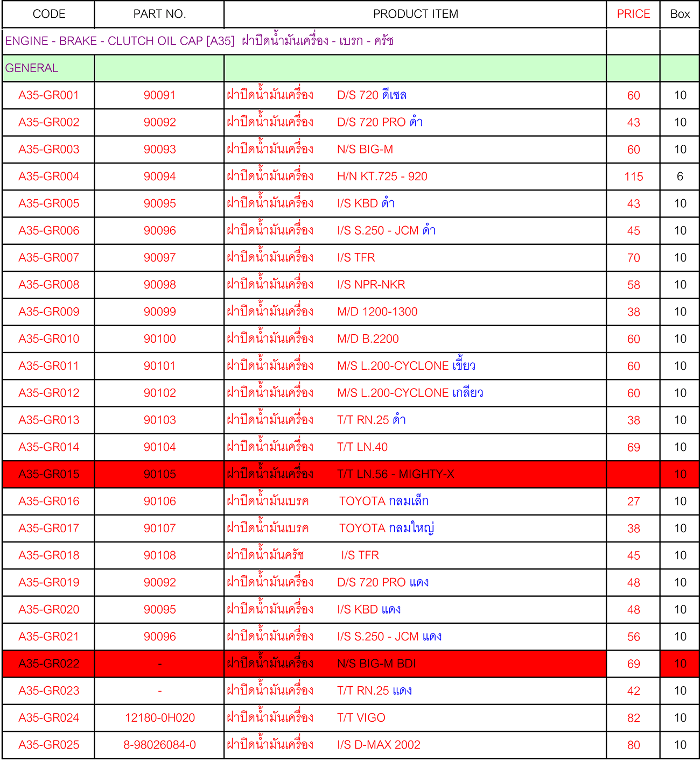Select product item T/T LN.40
Image resolution: width=700 pixels, height=761 pixels.
coord(362,447)
